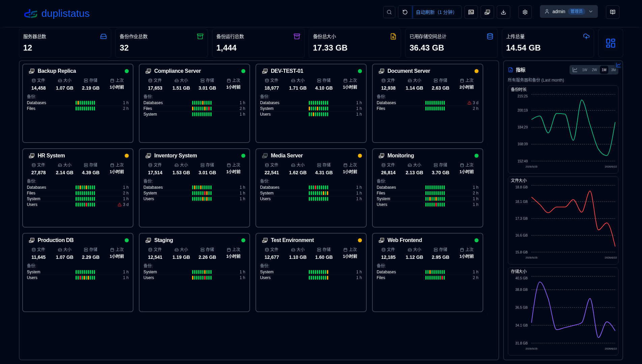This screenshot has width=642, height=364.
Task: Click the download/collect backups icon
Action: 503,12
